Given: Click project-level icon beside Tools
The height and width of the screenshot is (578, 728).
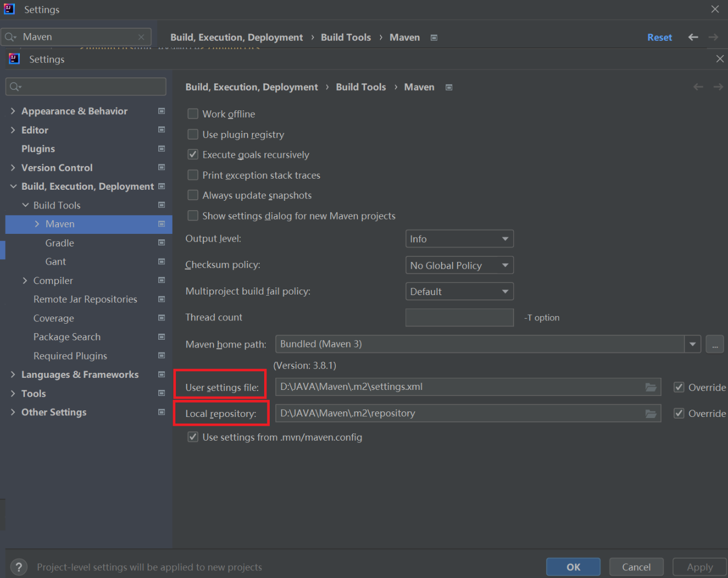Looking at the screenshot, I should [162, 393].
